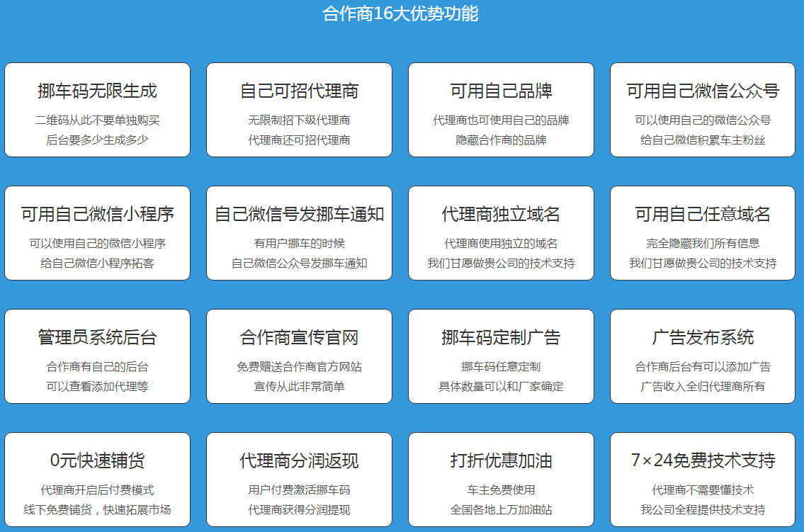Select the 自己可招代理商 card
Screen dimensions: 804x532
(x=299, y=110)
